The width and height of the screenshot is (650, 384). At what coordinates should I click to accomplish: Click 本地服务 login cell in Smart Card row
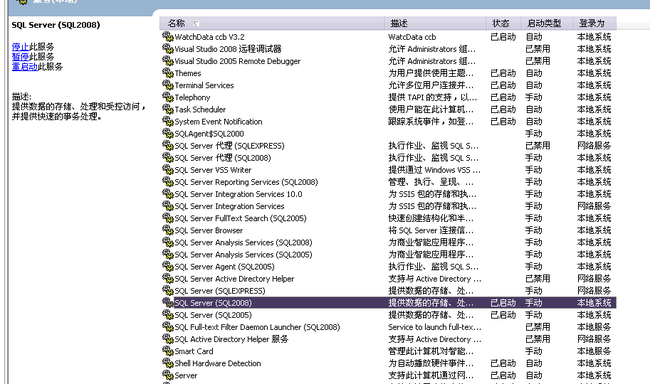point(594,351)
